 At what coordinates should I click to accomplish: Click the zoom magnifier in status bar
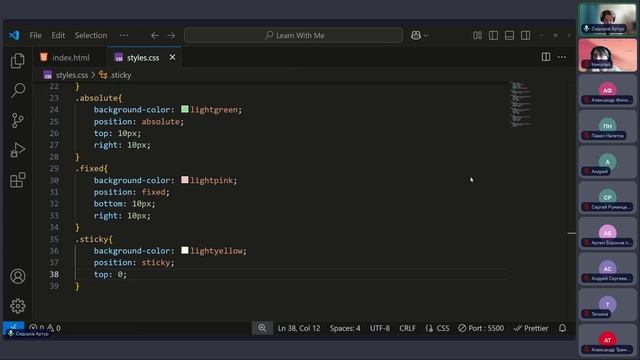tap(262, 328)
